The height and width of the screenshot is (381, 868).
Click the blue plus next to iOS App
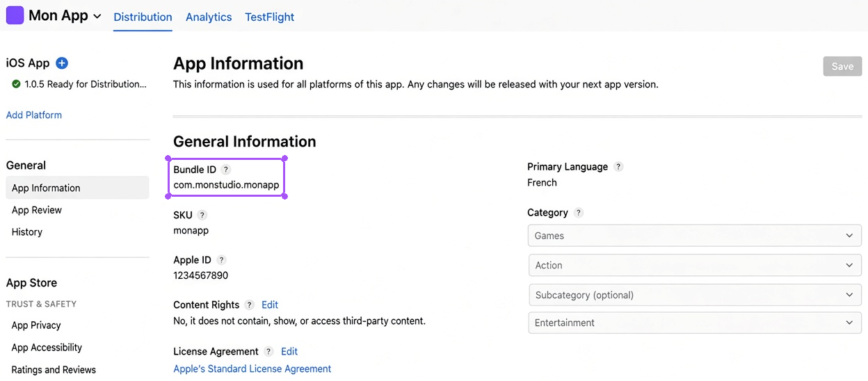coord(62,63)
